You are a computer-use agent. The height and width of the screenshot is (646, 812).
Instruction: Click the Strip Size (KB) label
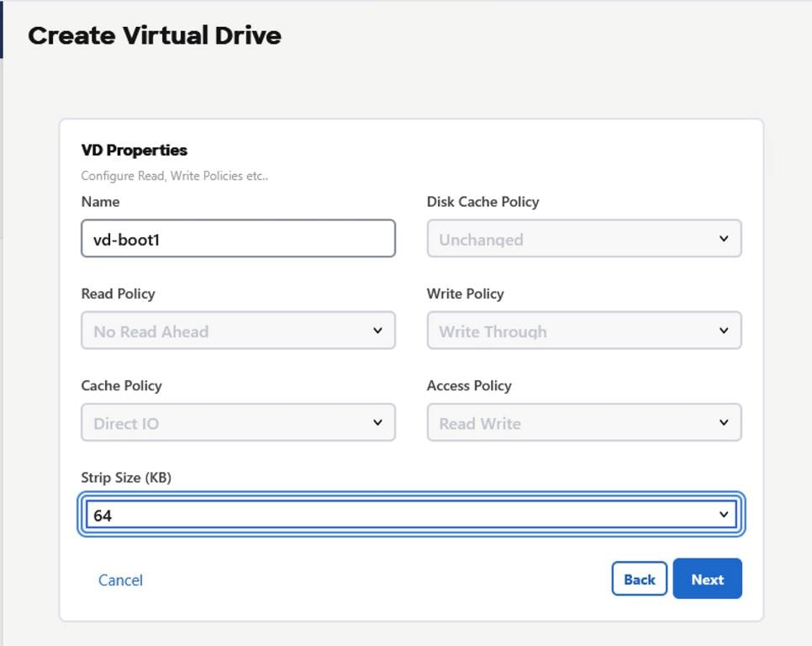(126, 478)
